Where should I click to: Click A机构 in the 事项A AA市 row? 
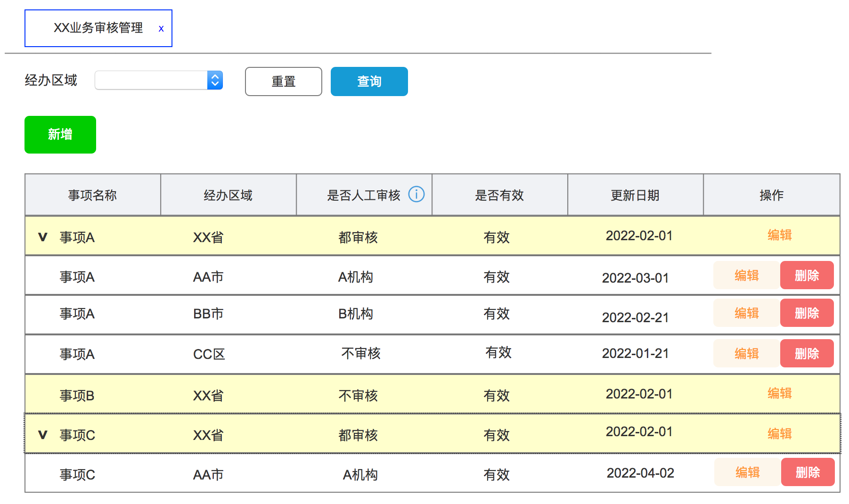[356, 277]
